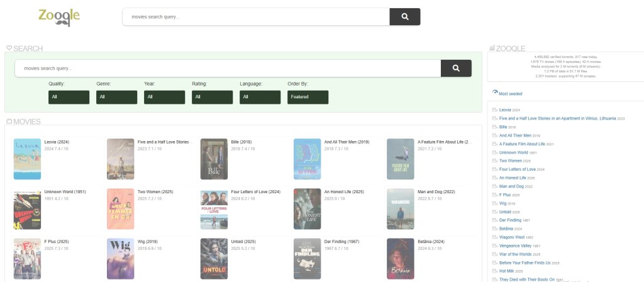Click the Most seeded refresh icon
This screenshot has width=644, height=282.
(495, 93)
